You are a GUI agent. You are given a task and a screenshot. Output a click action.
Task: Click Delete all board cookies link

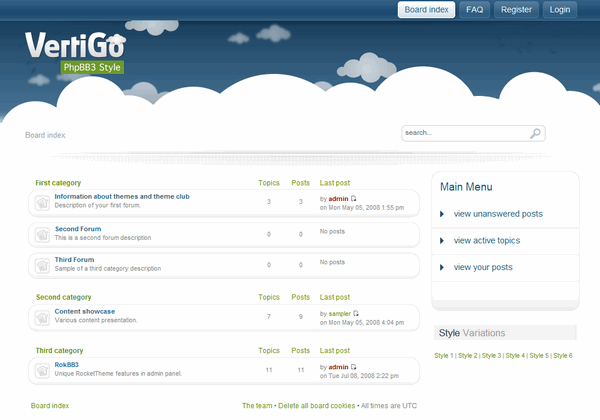pos(316,405)
